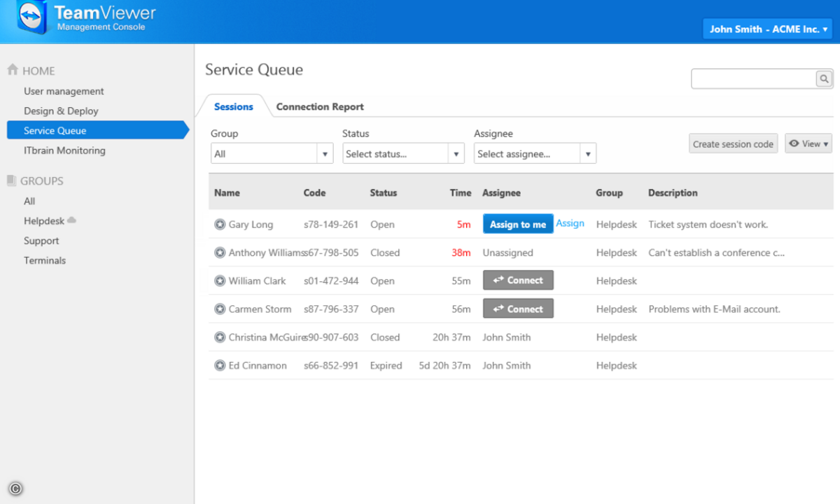Click the Expired status of Ed Cinnamon
840x504 pixels.
click(386, 365)
